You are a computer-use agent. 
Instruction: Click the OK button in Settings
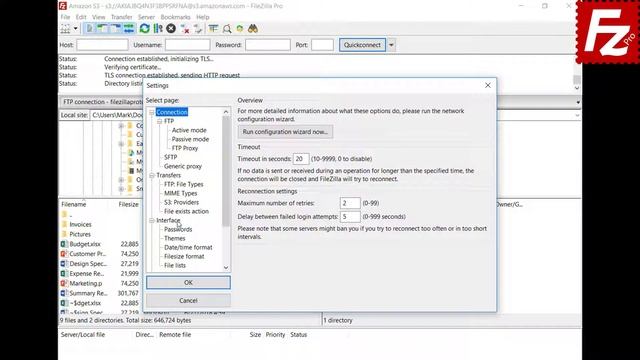(188, 282)
